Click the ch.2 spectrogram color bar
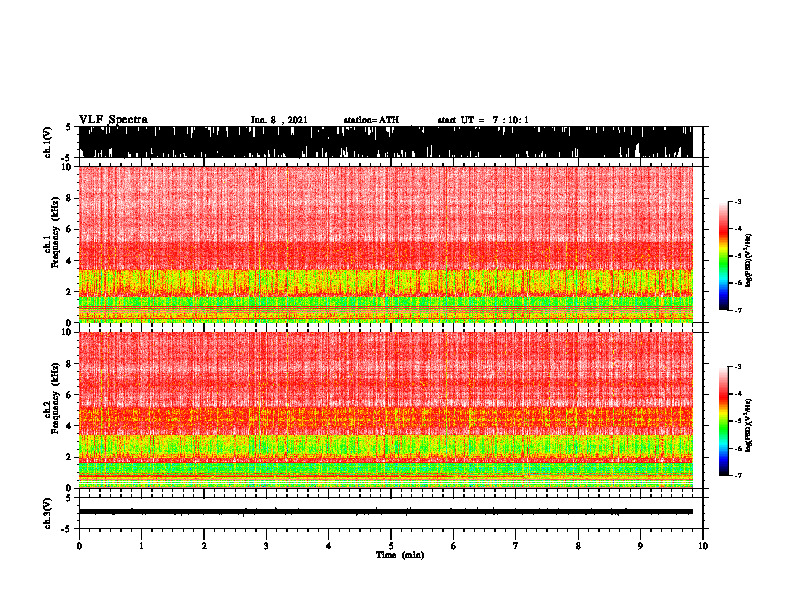Viewport: 792px width, 612px height. pyautogui.click(x=723, y=421)
